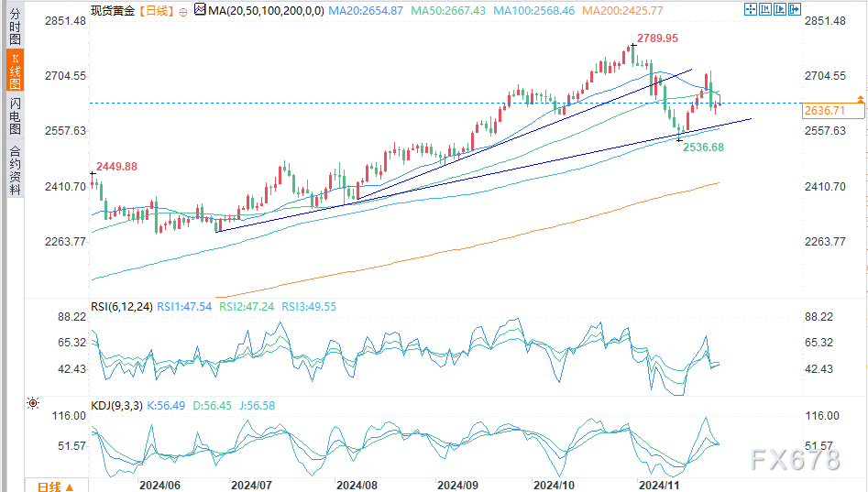
Task: Click the KDJ left axis value 116.00
Action: point(69,416)
